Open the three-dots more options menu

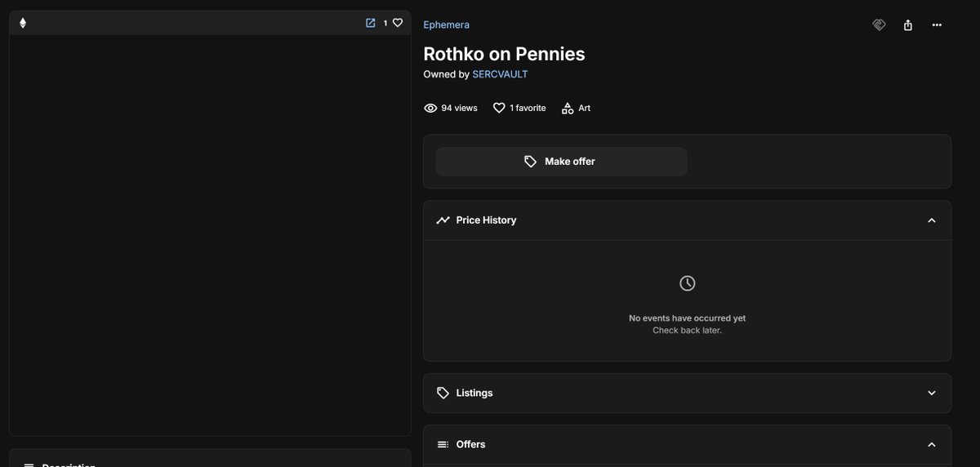pos(937,24)
